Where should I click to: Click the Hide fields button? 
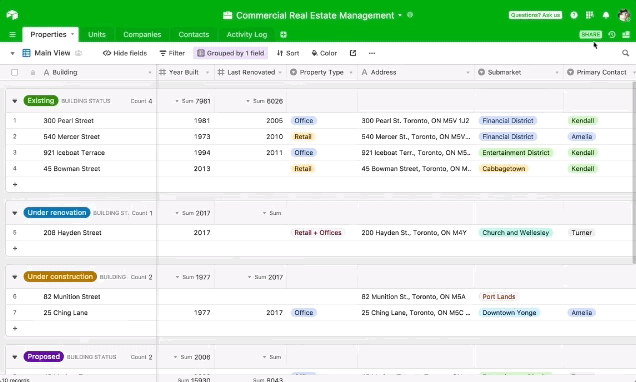click(125, 53)
